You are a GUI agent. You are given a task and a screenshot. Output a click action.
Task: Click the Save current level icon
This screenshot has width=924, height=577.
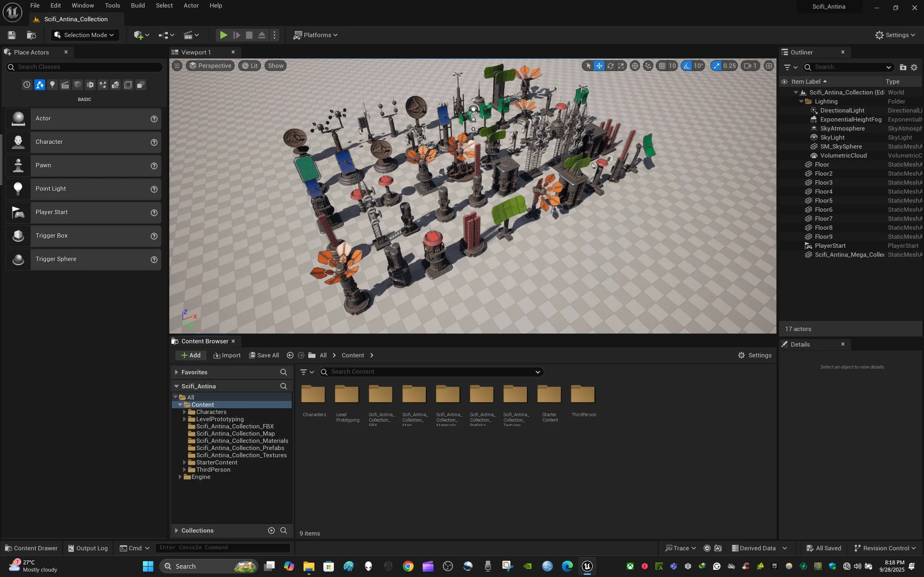coord(12,35)
